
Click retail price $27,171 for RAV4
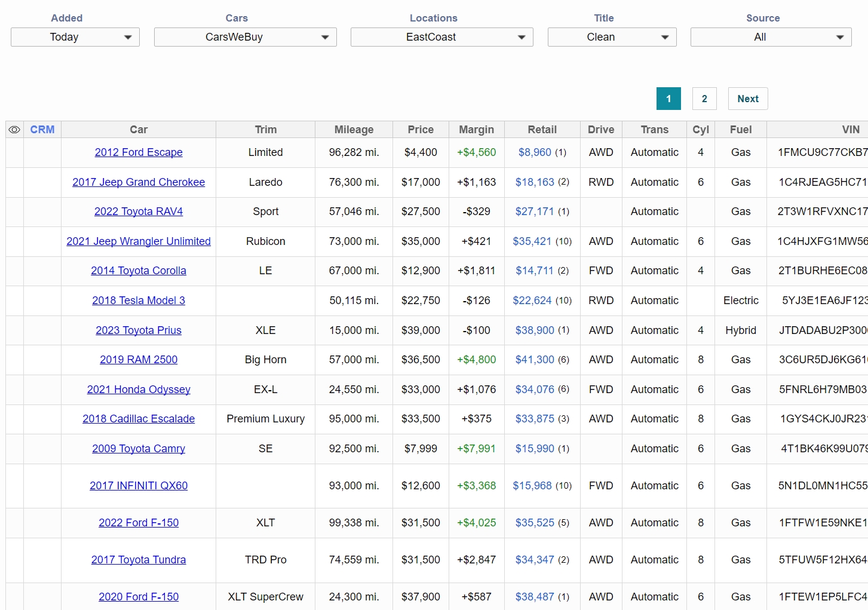click(535, 211)
